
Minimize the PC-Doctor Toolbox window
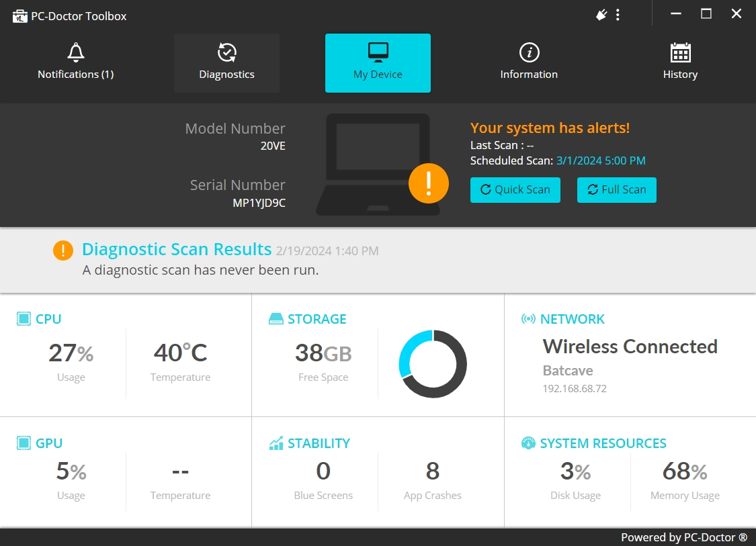tap(676, 13)
